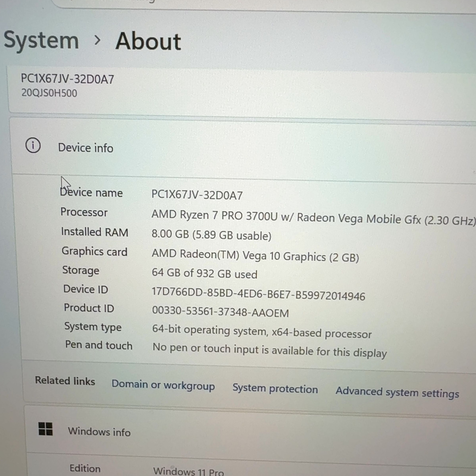Image resolution: width=476 pixels, height=476 pixels.
Task: Click the breadcrumb chevron after System
Action: [97, 40]
